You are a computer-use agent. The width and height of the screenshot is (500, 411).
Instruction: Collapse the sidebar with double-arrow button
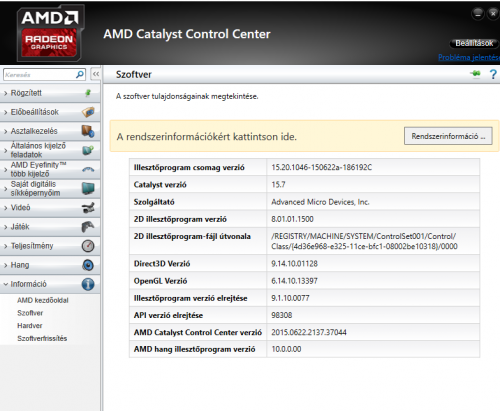(x=96, y=74)
